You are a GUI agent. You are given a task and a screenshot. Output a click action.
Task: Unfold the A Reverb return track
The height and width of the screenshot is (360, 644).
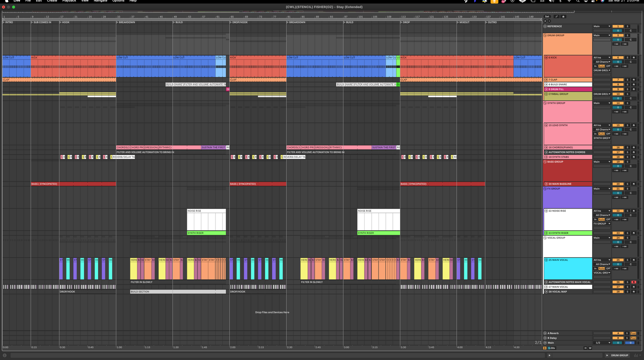point(545,333)
